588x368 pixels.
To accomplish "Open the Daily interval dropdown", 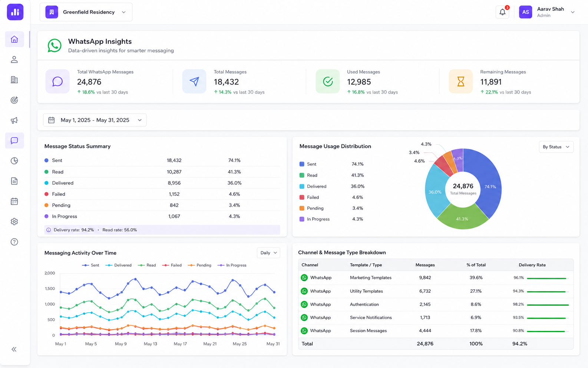I will pyautogui.click(x=268, y=253).
